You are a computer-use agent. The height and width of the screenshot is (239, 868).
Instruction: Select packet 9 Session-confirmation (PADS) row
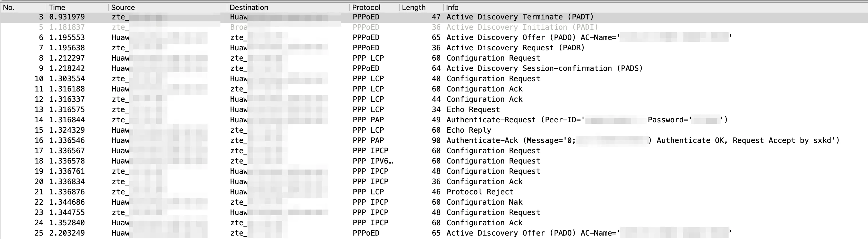pyautogui.click(x=544, y=69)
